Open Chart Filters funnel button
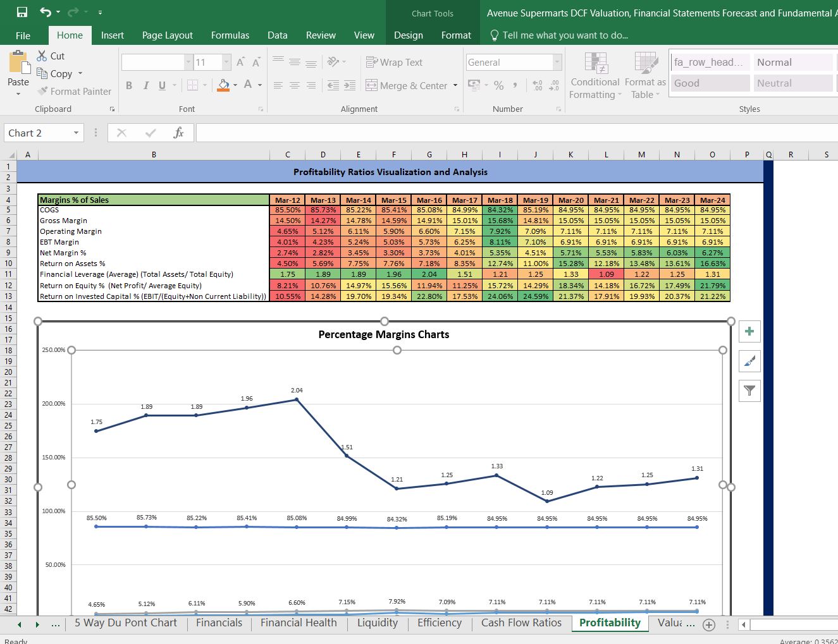This screenshot has height=644, width=838. (x=749, y=391)
